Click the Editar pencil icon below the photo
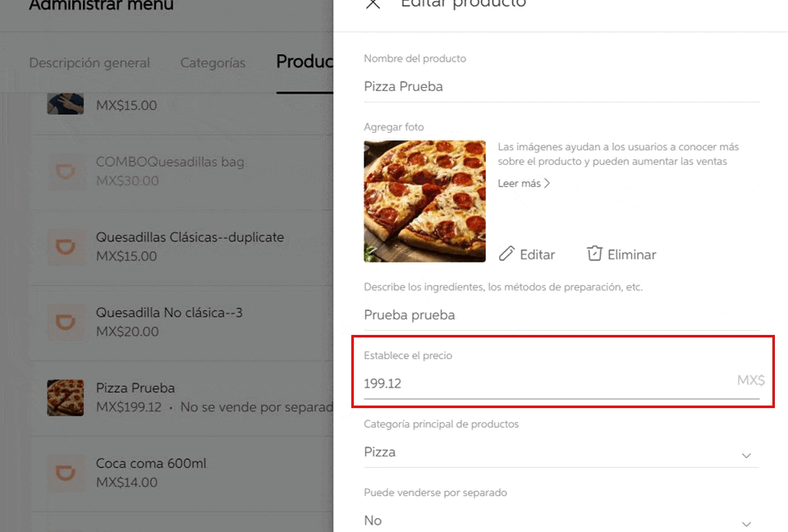Screen dimensions: 788x532 point(506,255)
